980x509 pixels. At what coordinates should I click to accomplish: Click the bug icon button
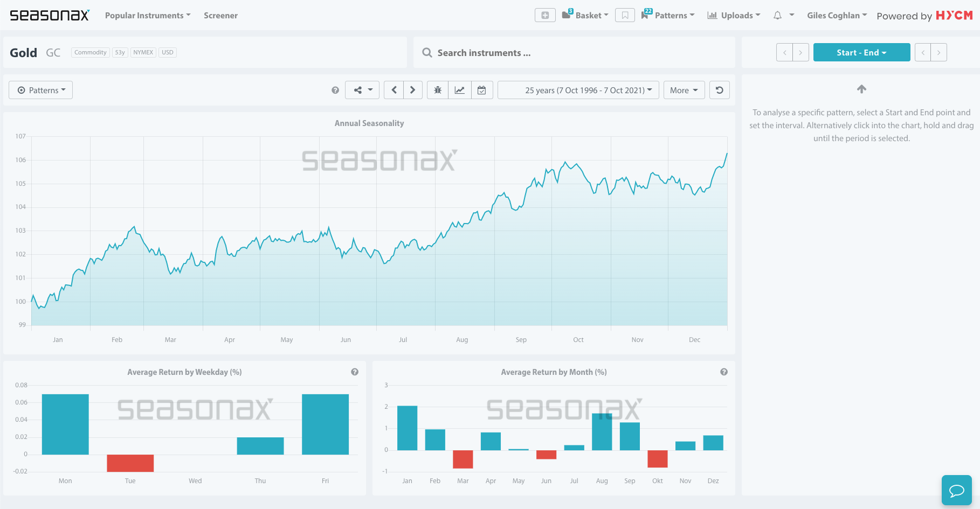pyautogui.click(x=438, y=90)
